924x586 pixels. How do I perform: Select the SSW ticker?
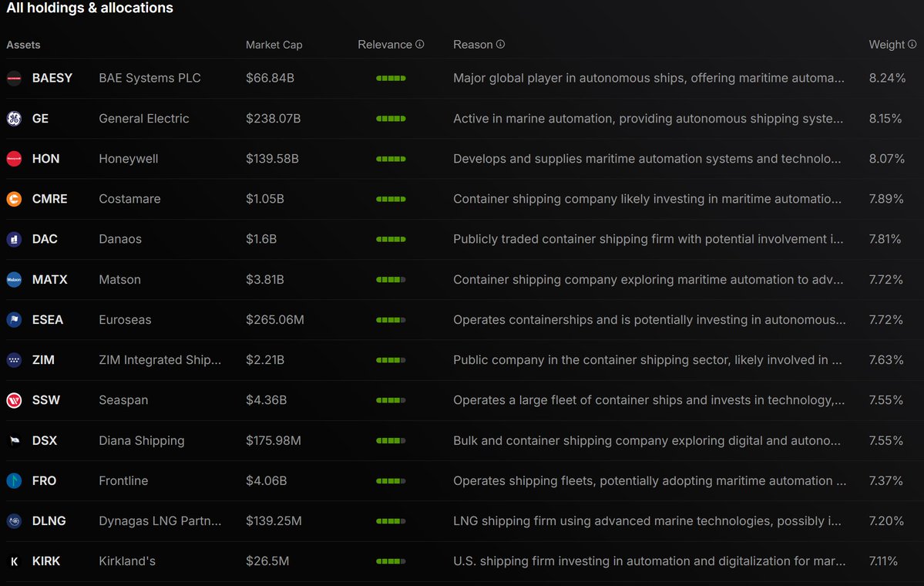pos(46,399)
